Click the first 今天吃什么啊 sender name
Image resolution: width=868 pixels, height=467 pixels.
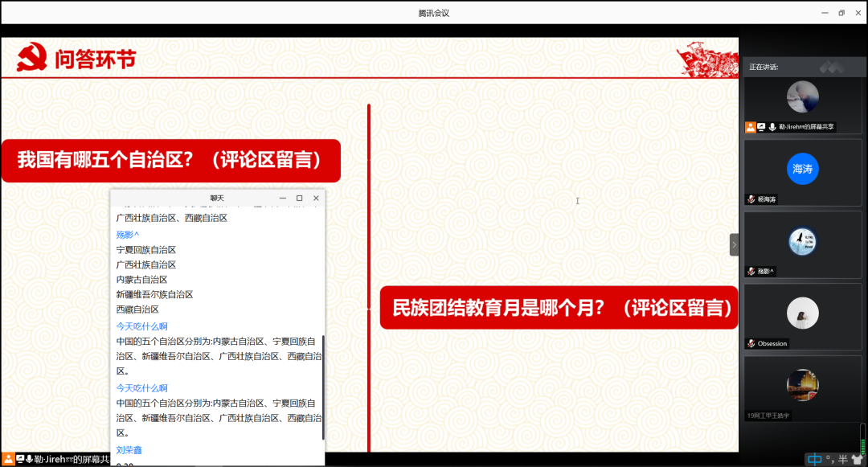coord(141,326)
